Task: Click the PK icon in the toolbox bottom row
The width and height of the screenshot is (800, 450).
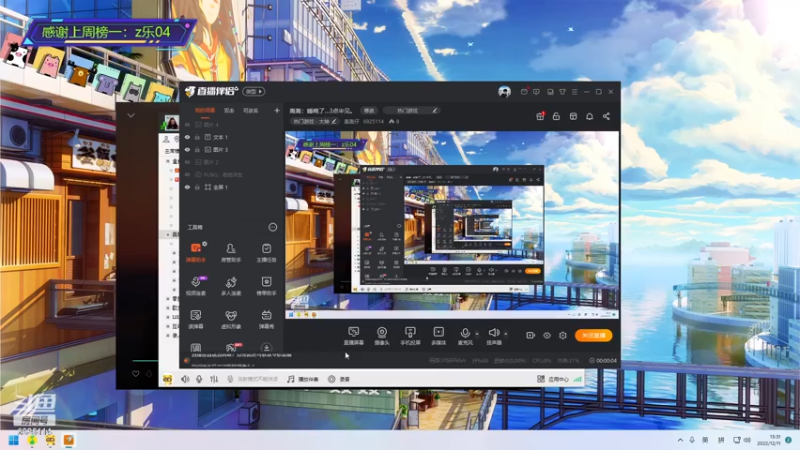Action: (x=232, y=347)
